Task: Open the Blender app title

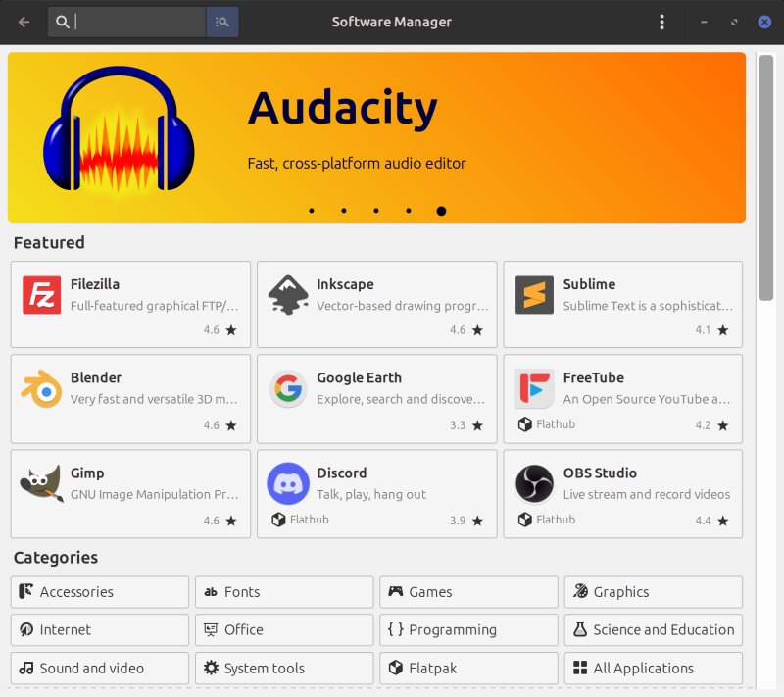Action: point(96,377)
